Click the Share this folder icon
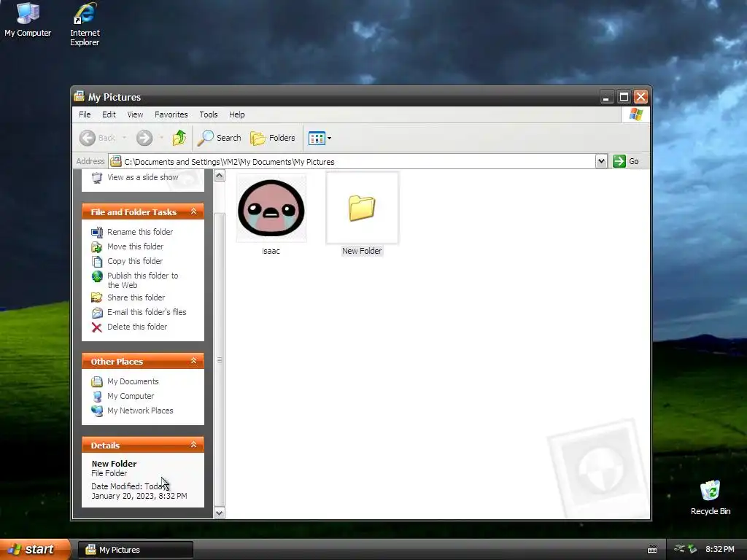The height and width of the screenshot is (560, 747). pos(97,298)
